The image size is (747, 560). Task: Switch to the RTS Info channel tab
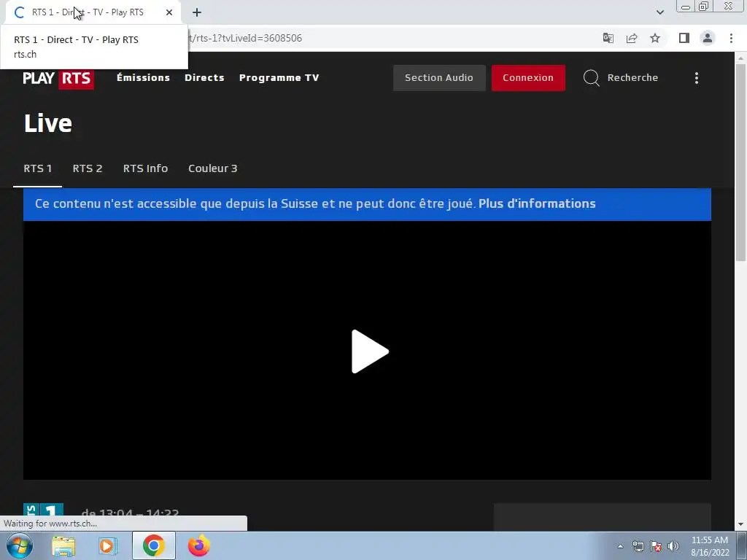pos(145,168)
